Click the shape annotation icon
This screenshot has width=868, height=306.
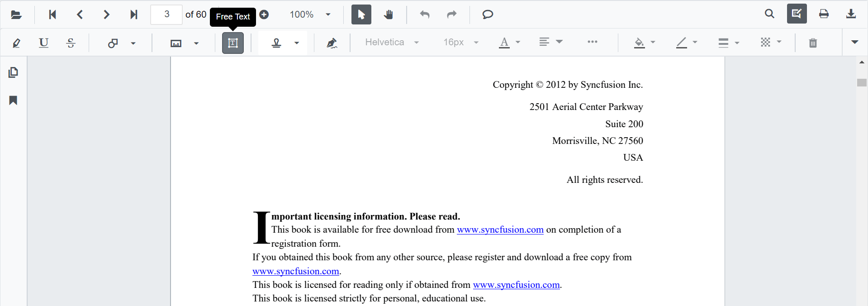pos(113,43)
